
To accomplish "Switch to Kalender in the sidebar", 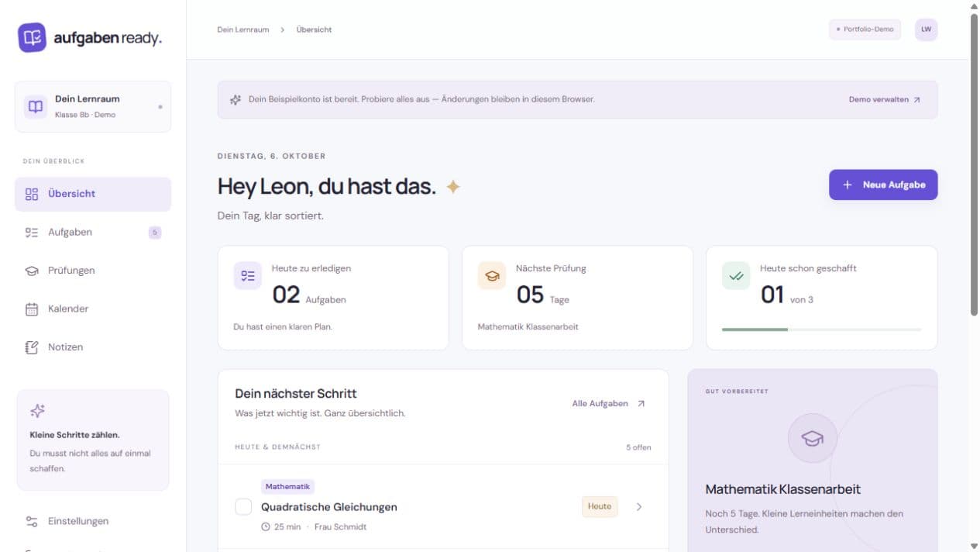I will tap(93, 309).
